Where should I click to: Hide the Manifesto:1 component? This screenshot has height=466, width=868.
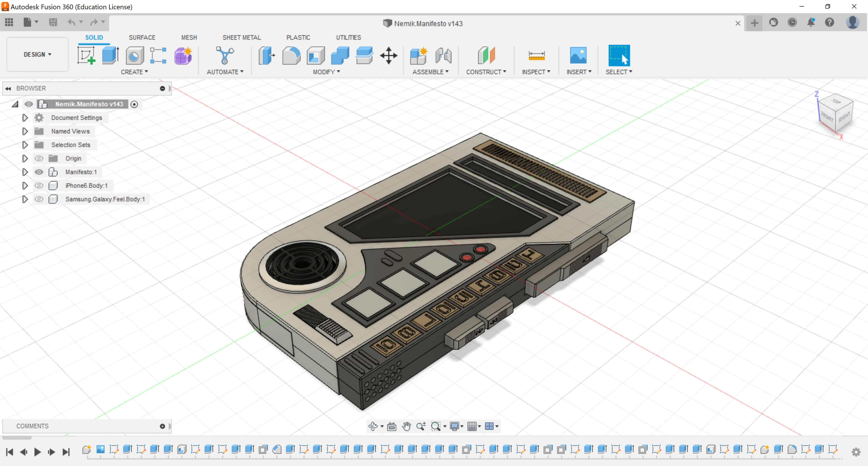(39, 172)
